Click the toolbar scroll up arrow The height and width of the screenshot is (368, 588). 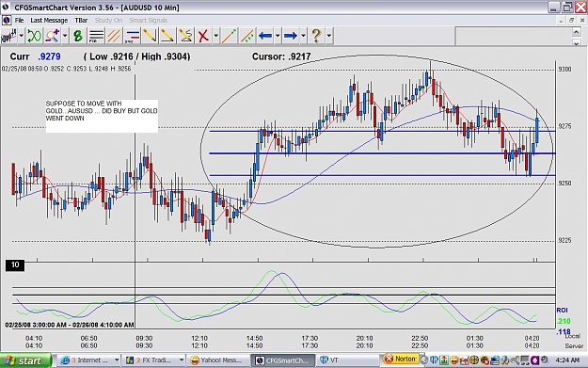(577, 32)
